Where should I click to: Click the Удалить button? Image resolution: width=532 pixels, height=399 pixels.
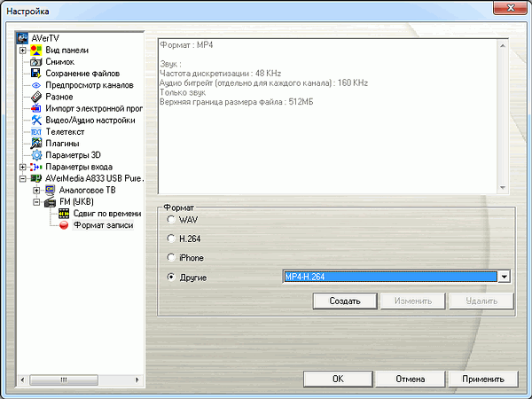point(481,301)
